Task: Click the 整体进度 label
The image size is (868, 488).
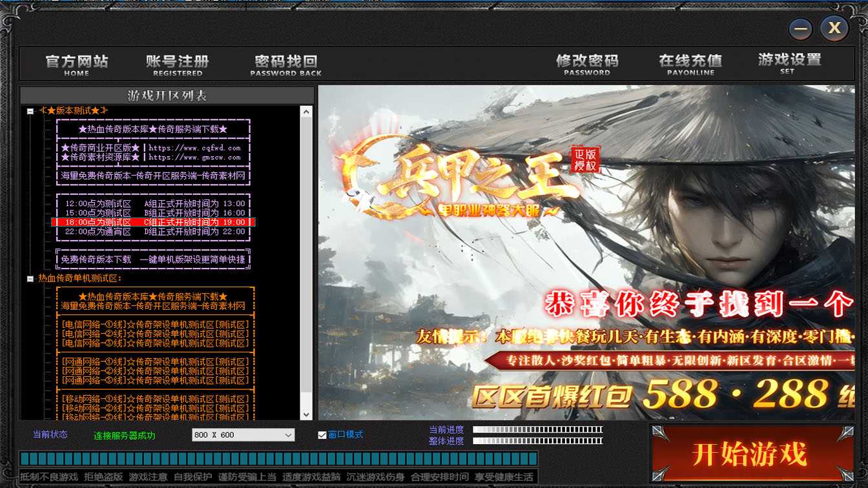Action: [x=446, y=441]
